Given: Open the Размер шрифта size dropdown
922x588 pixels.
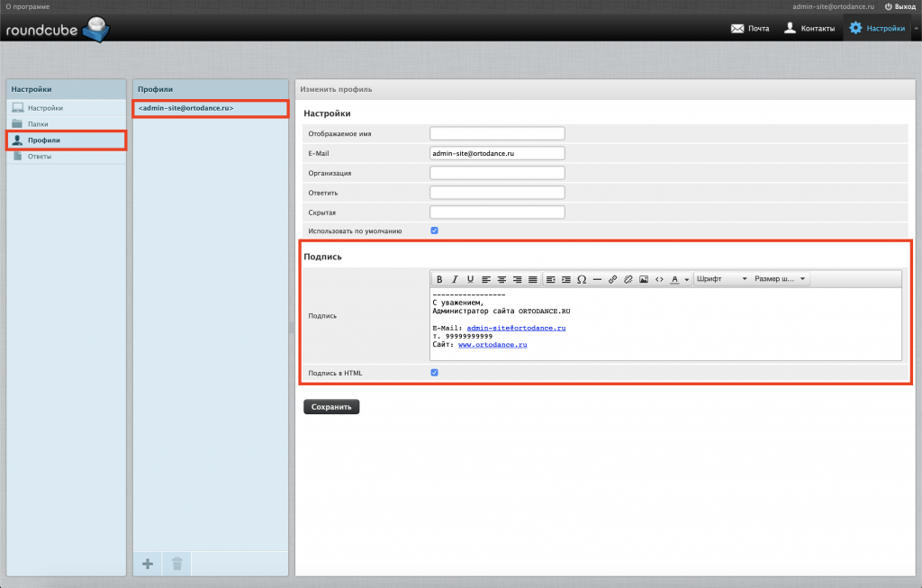Looking at the screenshot, I should [781, 279].
